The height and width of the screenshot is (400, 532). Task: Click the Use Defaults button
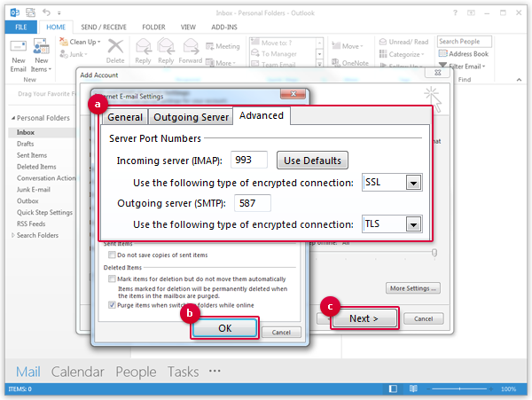(312, 161)
